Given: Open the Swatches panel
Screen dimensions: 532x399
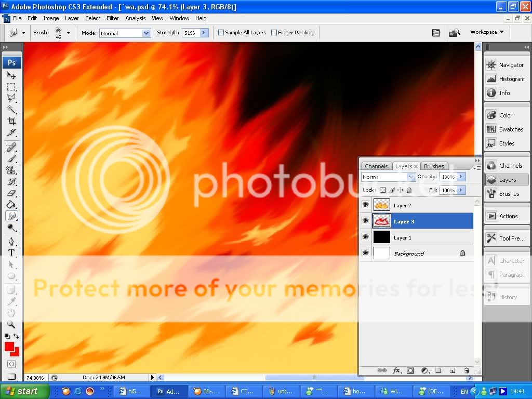Looking at the screenshot, I should point(506,129).
